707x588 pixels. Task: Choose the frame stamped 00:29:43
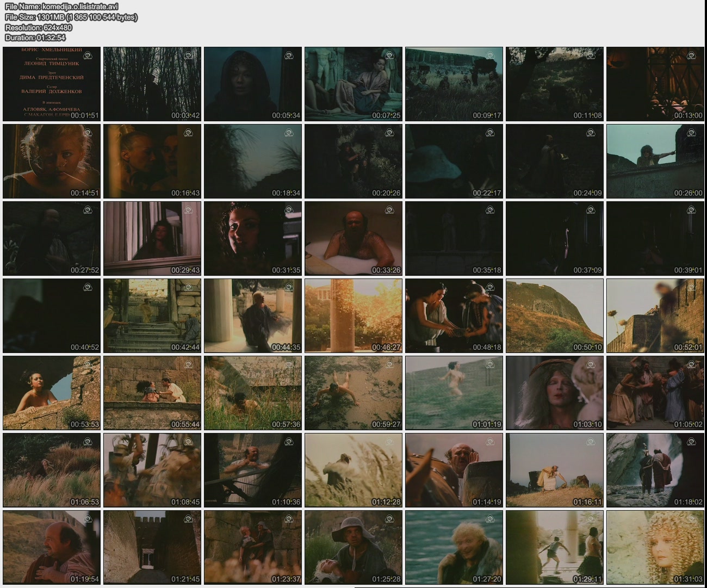click(152, 238)
